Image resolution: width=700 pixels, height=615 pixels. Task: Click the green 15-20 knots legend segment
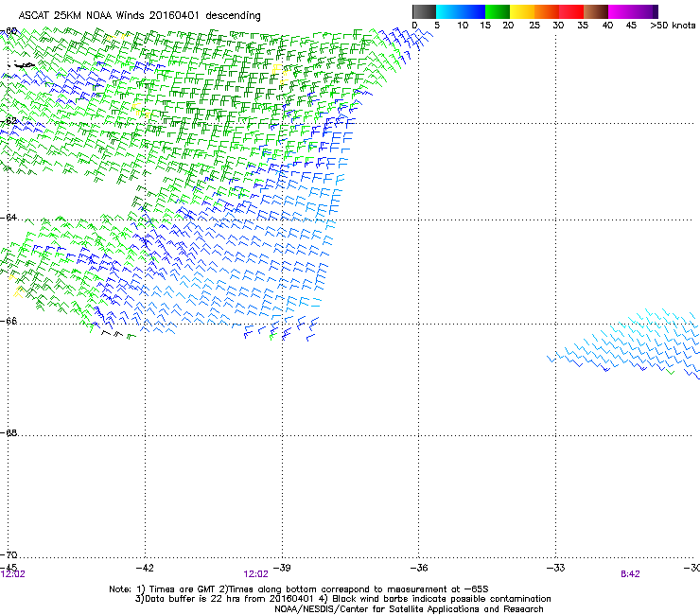coord(498,11)
